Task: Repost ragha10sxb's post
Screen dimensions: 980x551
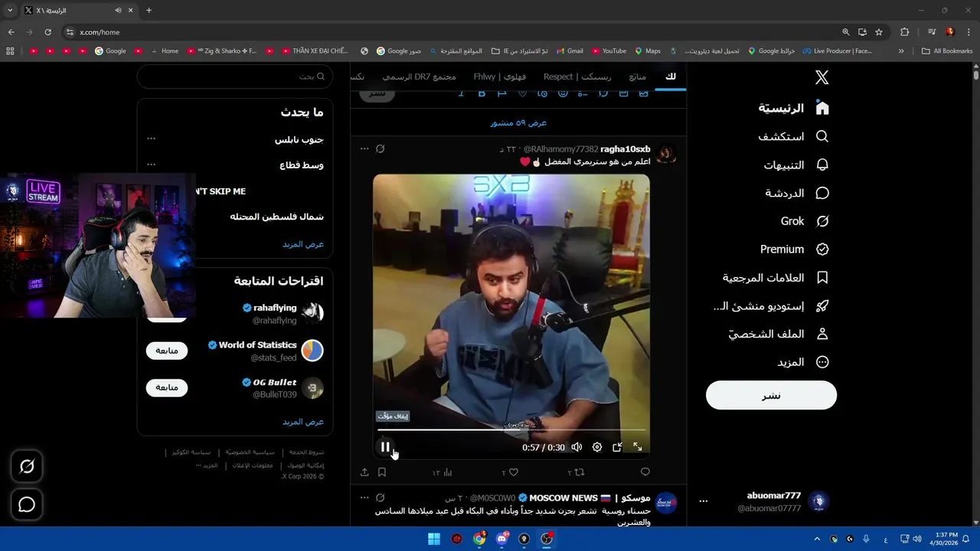Action: 579,472
